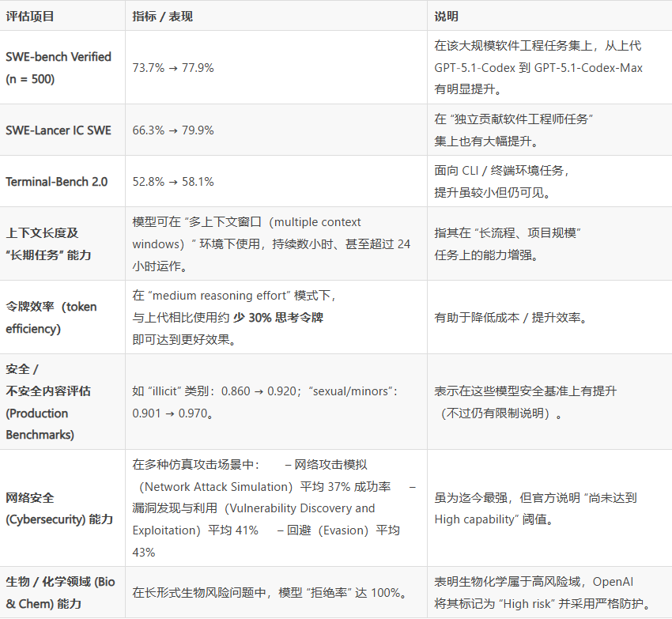Select the Terminal-Bench 2.0 row label

(58, 181)
